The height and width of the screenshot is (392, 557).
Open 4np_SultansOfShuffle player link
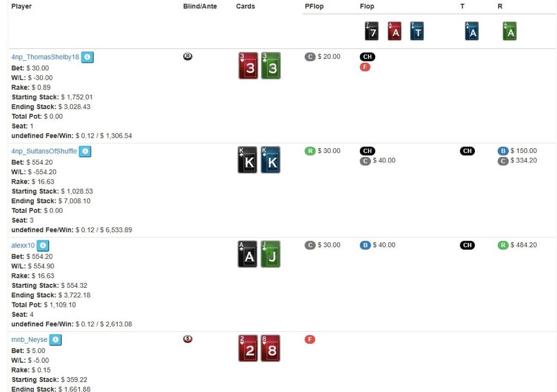click(x=44, y=151)
